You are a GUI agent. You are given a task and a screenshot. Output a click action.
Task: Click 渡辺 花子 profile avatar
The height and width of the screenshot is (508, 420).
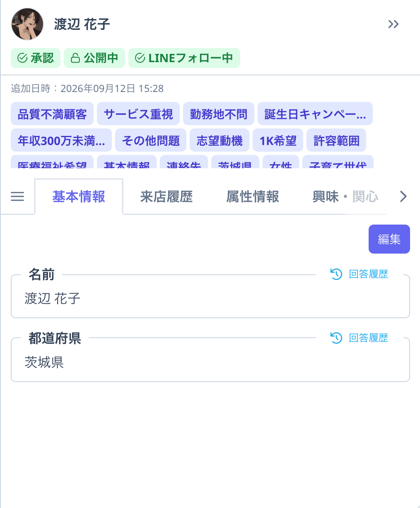pyautogui.click(x=27, y=24)
